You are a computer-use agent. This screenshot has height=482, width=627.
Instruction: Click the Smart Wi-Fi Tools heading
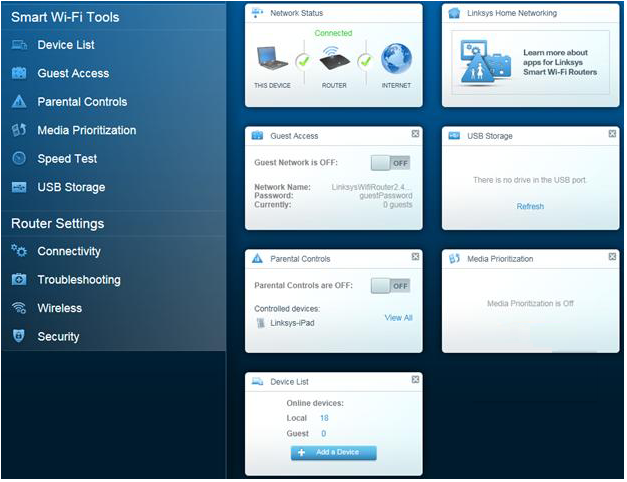[x=65, y=17]
